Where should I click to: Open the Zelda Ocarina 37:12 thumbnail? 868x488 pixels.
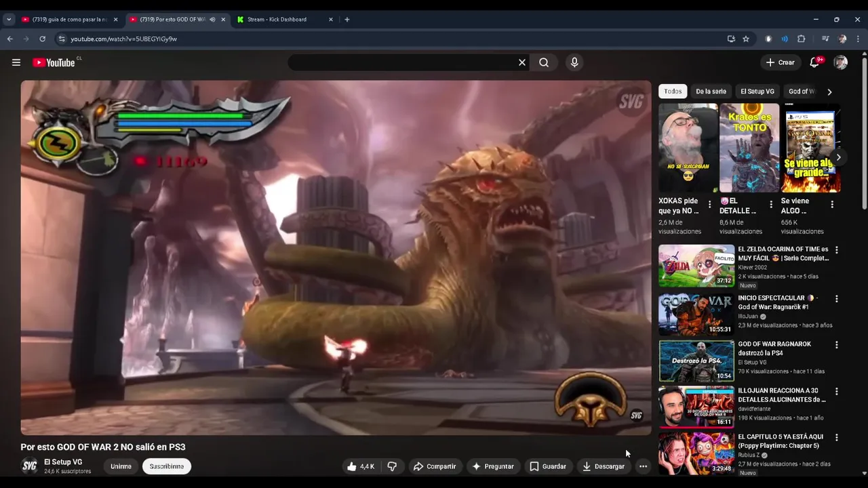click(x=696, y=266)
